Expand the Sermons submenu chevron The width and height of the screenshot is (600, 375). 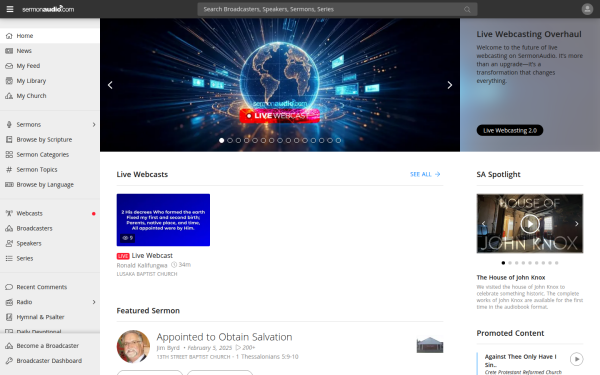click(94, 125)
